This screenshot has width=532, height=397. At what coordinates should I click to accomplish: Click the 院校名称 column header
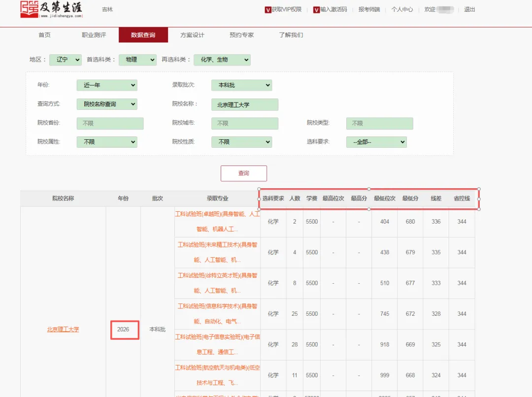63,198
